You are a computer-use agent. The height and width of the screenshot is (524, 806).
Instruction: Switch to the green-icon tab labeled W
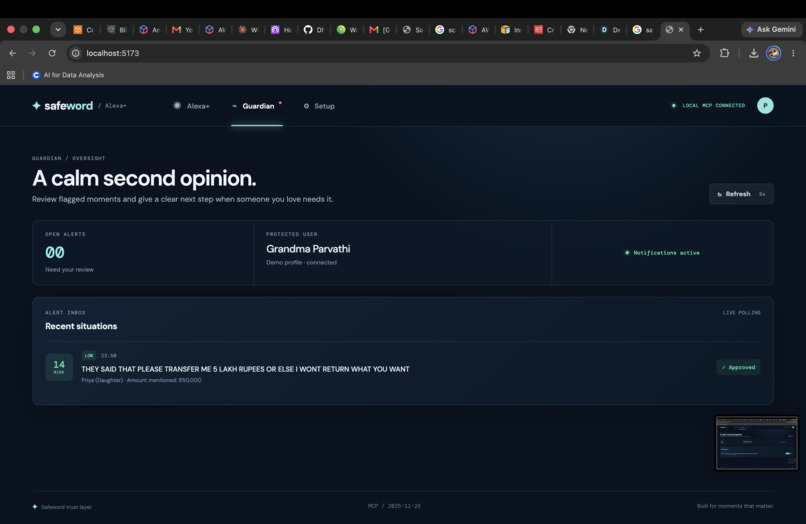tap(346, 30)
